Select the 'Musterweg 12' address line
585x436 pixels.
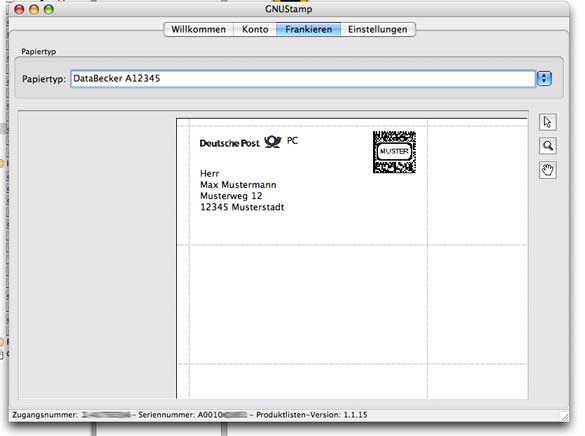point(231,196)
